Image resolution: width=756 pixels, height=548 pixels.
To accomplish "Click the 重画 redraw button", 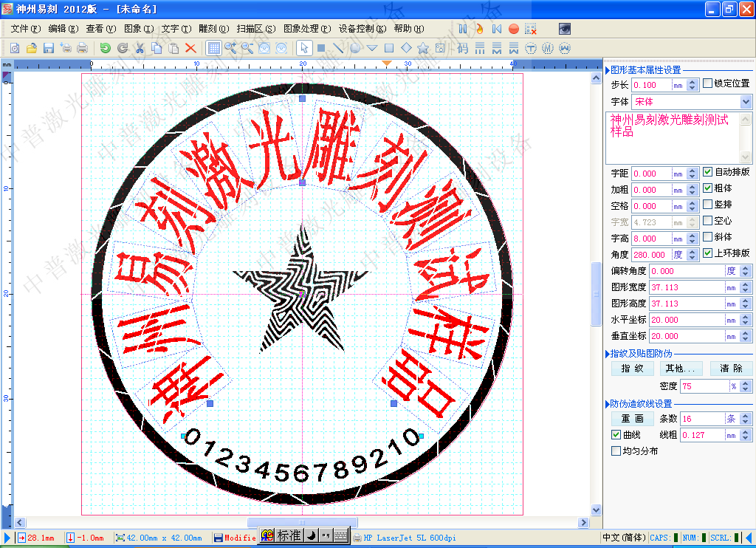I will pos(632,418).
